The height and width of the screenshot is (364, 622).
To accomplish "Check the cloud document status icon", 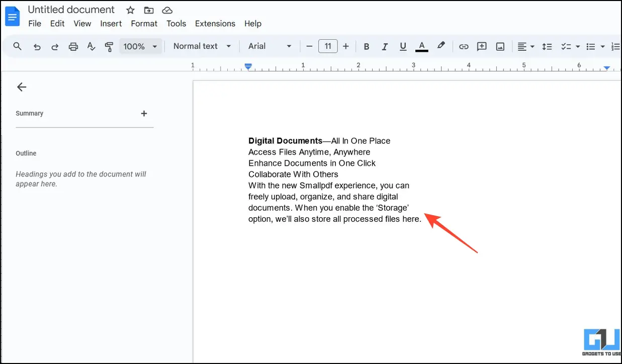I will click(167, 10).
